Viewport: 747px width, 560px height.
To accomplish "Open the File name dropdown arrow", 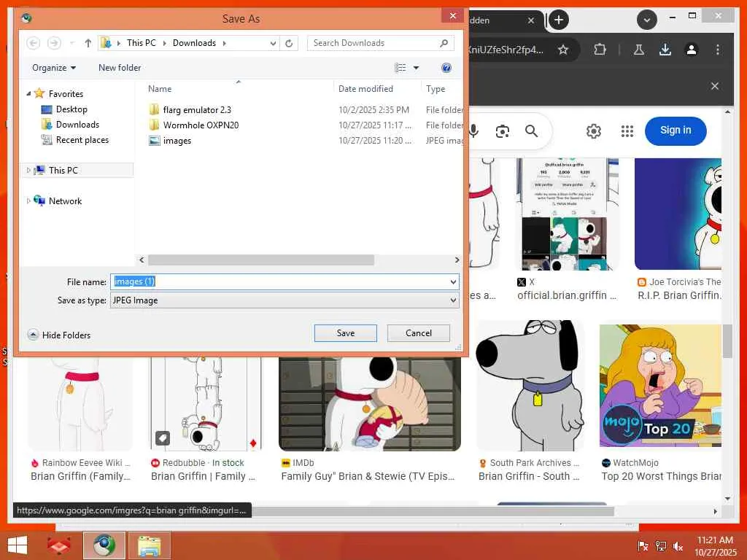I will [453, 281].
